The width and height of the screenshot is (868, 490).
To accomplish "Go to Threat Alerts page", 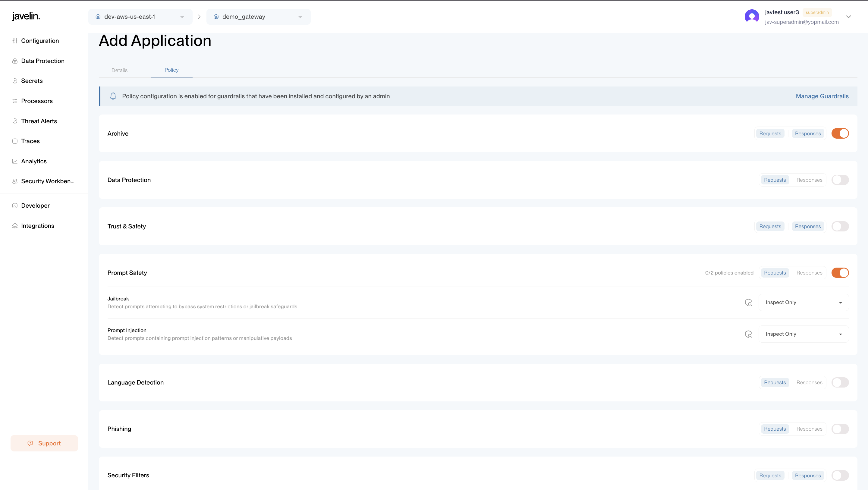I will click(x=39, y=121).
